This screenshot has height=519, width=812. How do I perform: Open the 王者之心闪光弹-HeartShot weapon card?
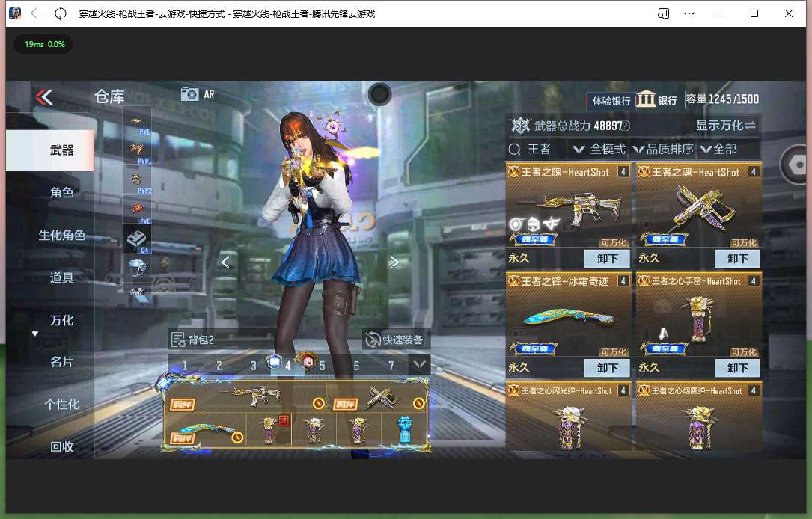click(x=568, y=416)
